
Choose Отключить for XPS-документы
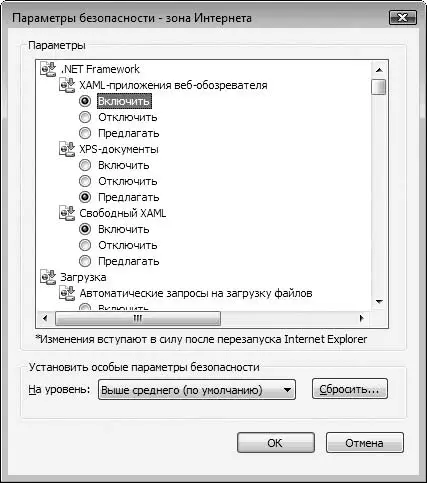(85, 181)
